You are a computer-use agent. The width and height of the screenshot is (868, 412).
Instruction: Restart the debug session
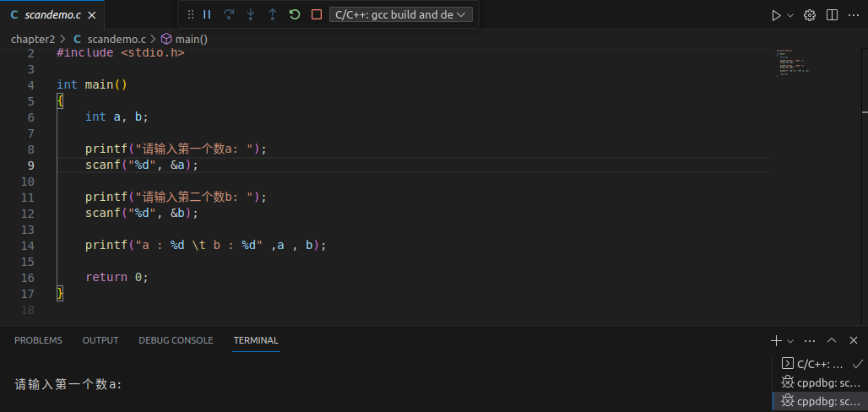[295, 14]
